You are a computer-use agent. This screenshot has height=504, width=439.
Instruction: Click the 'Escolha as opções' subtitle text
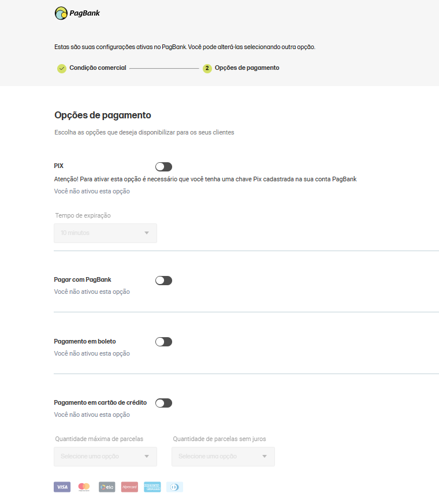(144, 132)
